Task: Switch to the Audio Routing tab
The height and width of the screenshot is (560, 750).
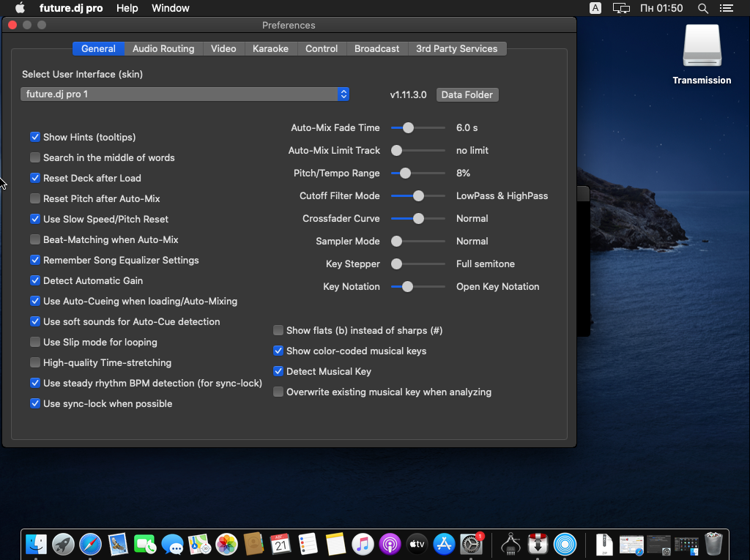Action: pos(163,48)
